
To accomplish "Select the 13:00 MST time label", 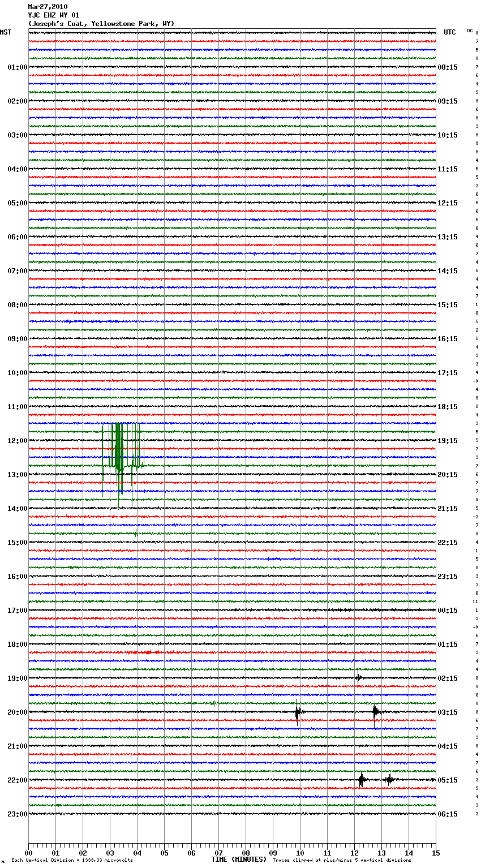I will pyautogui.click(x=18, y=475).
